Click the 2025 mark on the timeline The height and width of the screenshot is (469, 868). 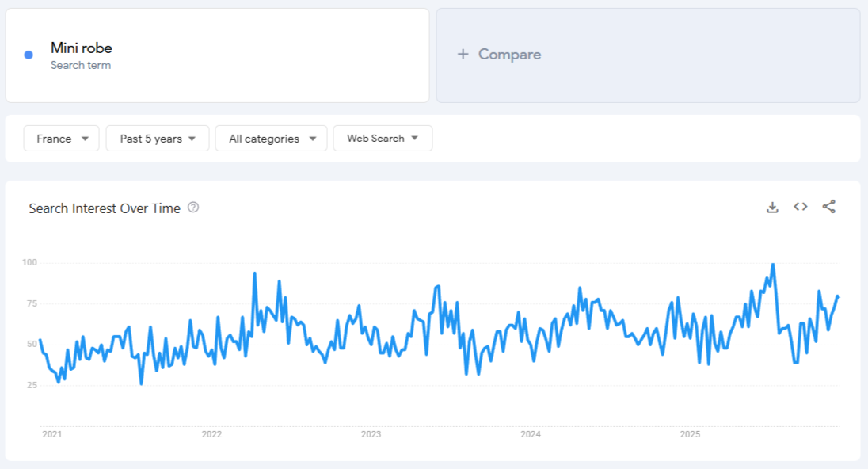[x=690, y=434]
